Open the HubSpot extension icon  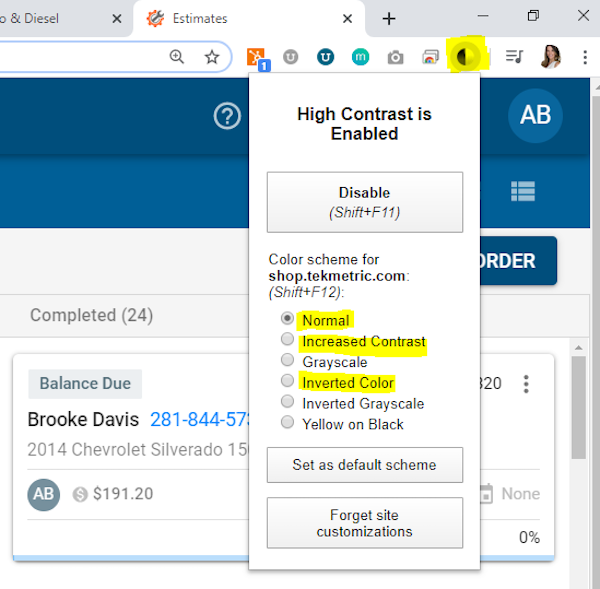[x=256, y=57]
